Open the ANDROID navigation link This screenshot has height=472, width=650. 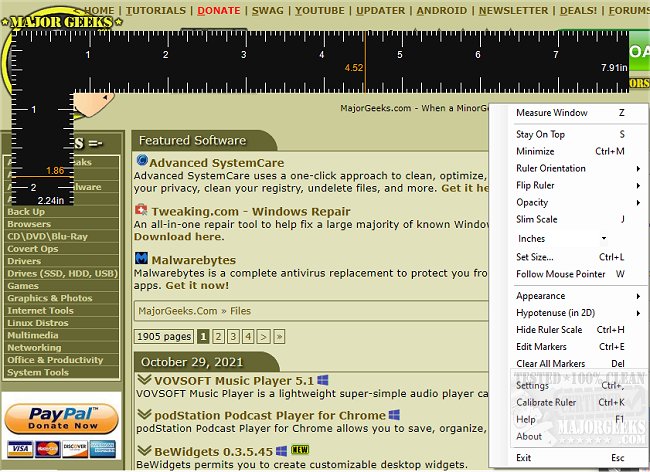441,10
